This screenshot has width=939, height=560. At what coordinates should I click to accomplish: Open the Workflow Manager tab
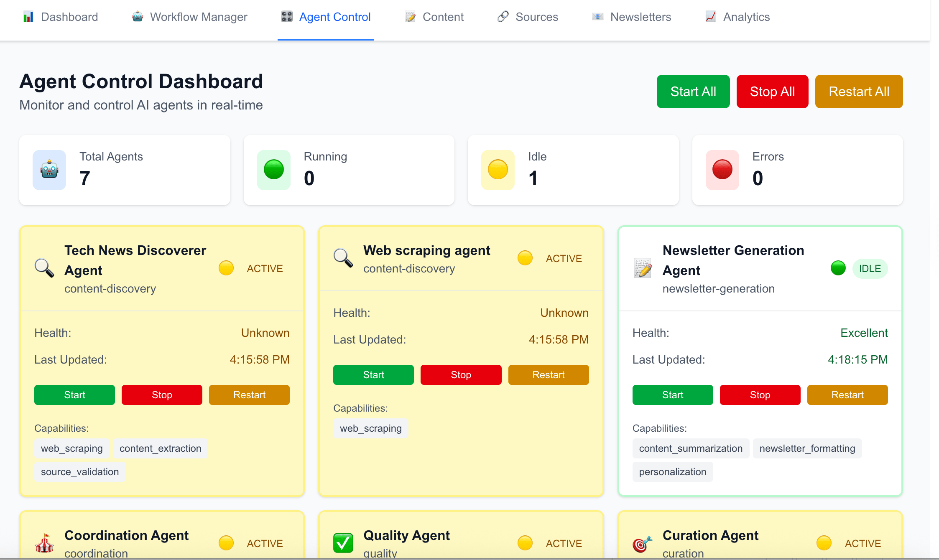click(x=190, y=17)
